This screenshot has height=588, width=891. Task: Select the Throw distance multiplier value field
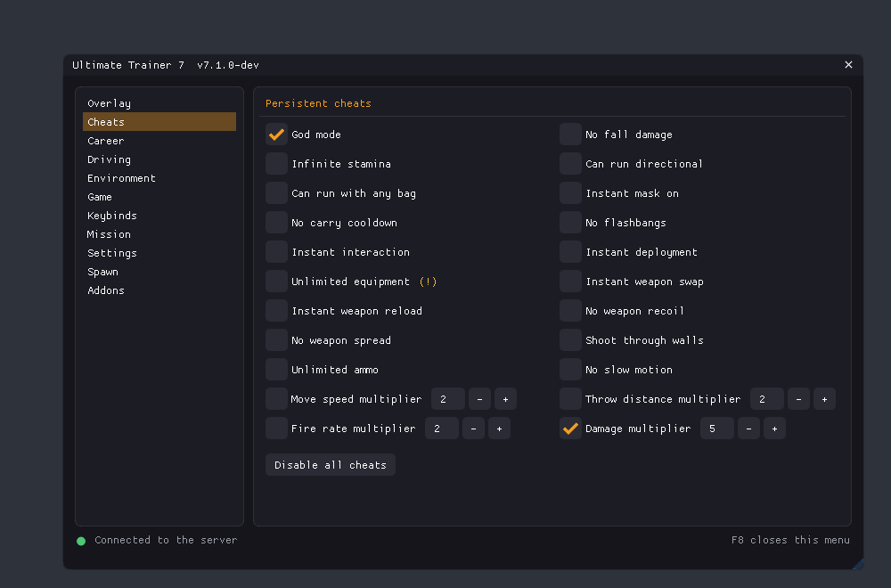click(766, 399)
